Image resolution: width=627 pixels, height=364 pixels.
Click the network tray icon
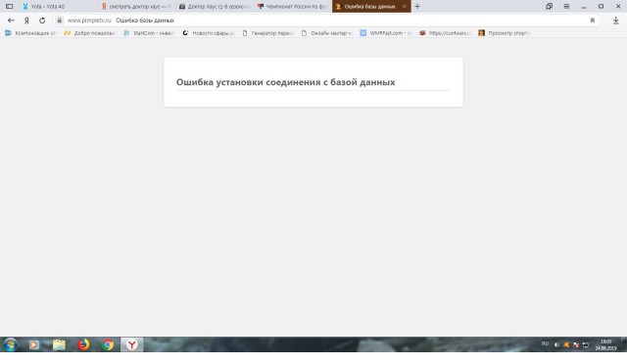[586, 344]
